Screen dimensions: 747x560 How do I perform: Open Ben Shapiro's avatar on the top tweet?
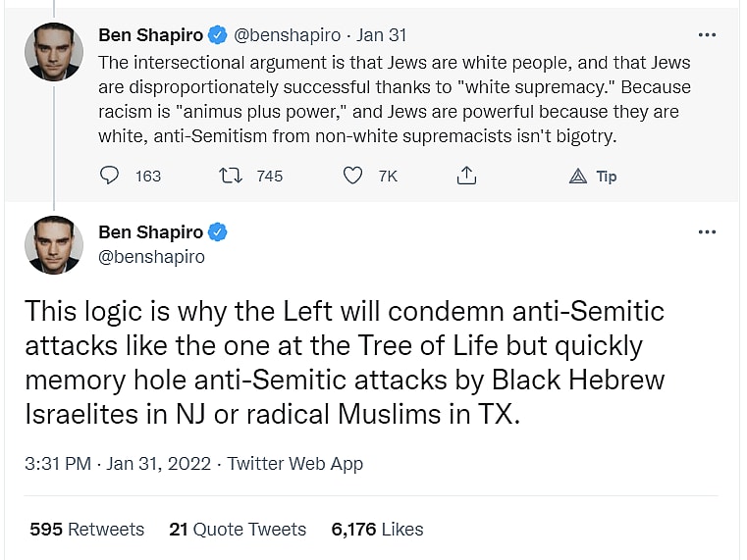click(54, 52)
